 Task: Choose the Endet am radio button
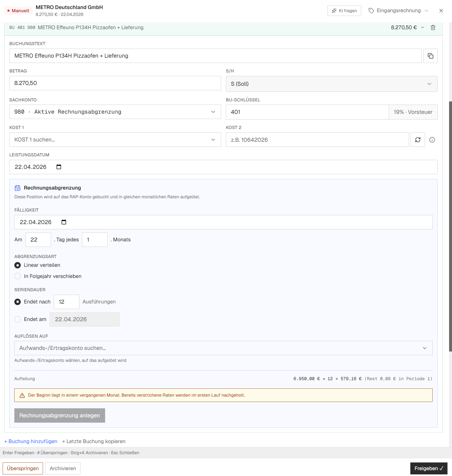click(18, 319)
